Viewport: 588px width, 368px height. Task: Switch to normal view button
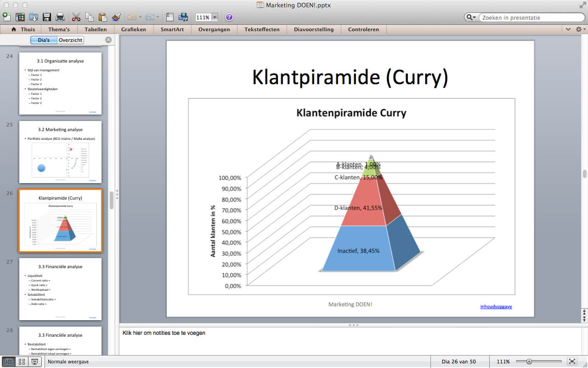point(9,362)
